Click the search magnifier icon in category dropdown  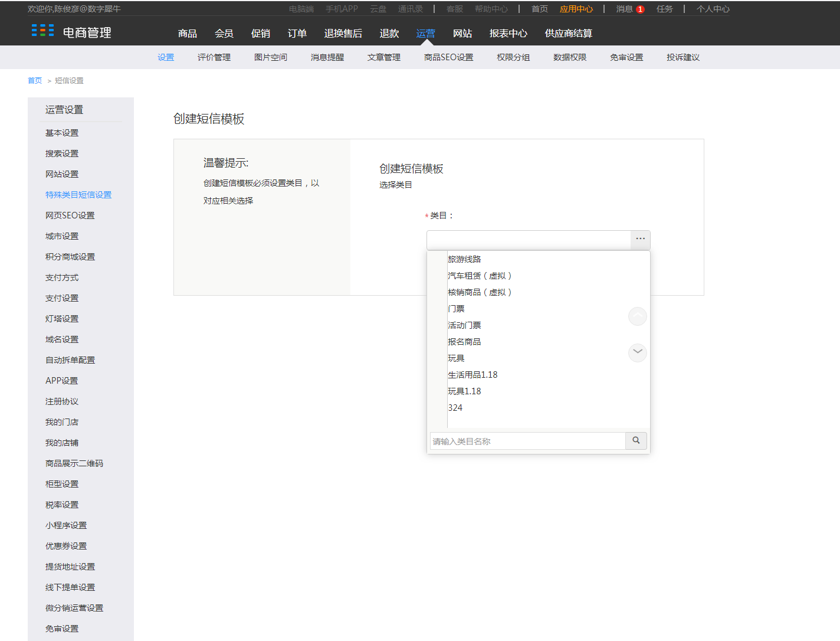tap(636, 440)
